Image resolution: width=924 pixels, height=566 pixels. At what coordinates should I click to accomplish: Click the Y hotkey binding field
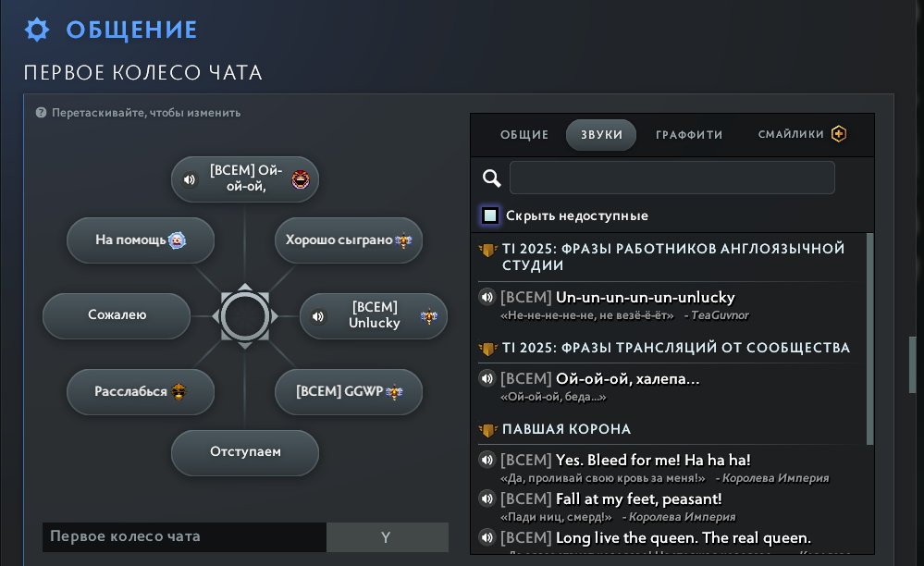click(x=386, y=537)
